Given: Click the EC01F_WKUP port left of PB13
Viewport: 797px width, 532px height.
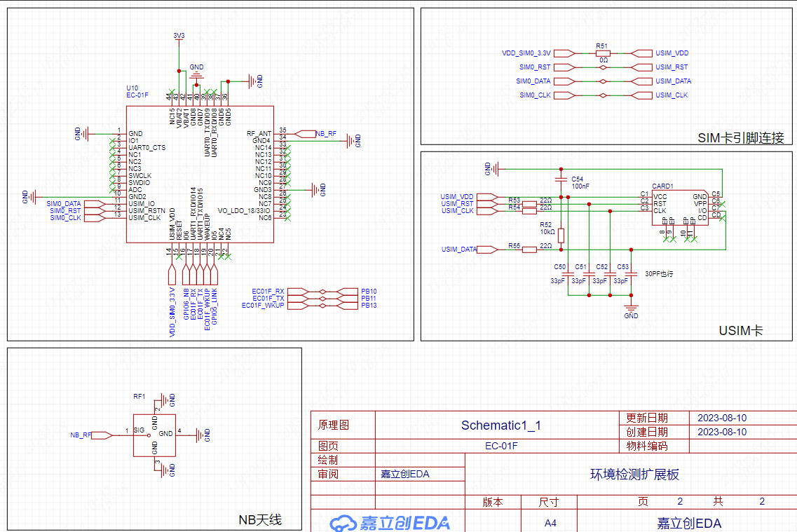Looking at the screenshot, I should click(x=299, y=306).
